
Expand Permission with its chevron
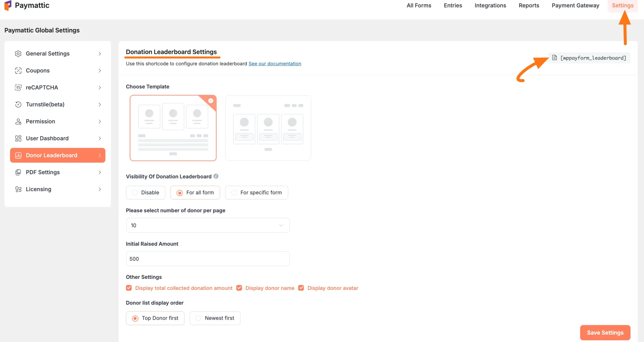point(100,121)
